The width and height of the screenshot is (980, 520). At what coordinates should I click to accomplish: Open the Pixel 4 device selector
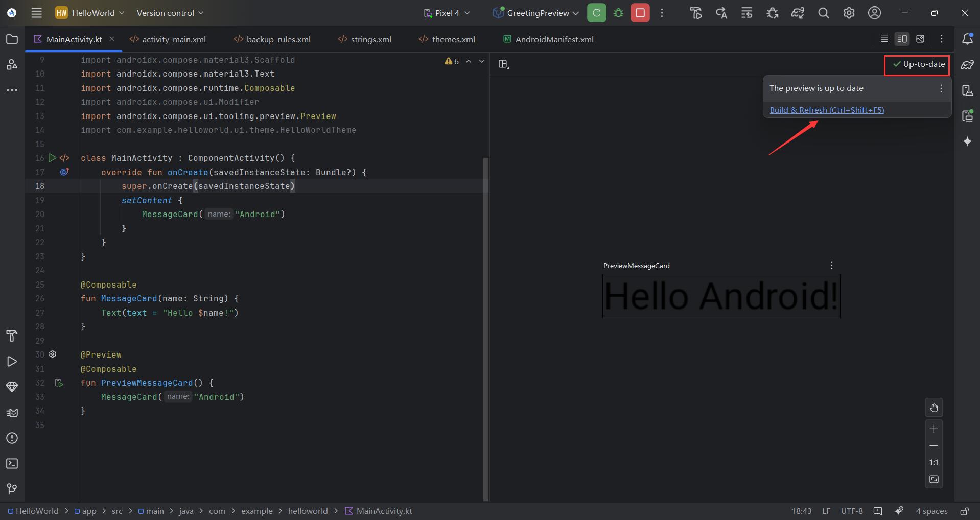447,13
